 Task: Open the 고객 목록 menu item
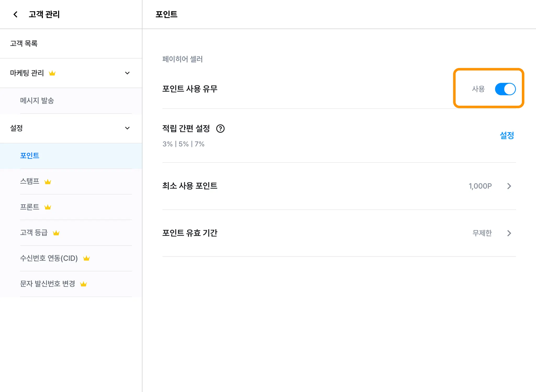24,43
